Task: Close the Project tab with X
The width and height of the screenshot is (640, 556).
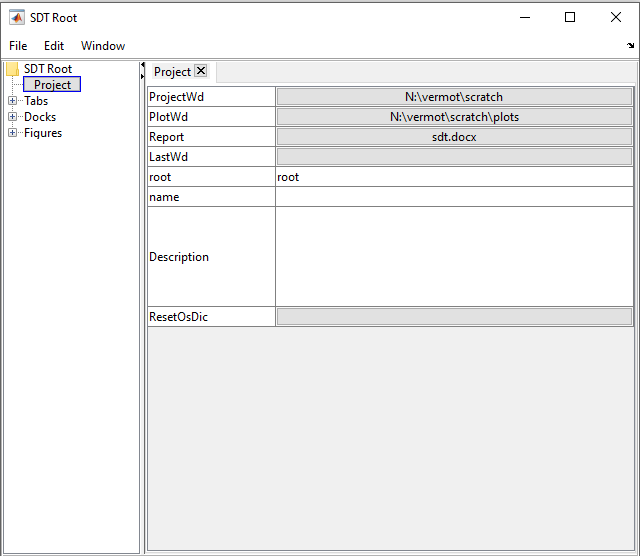Action: (x=201, y=71)
